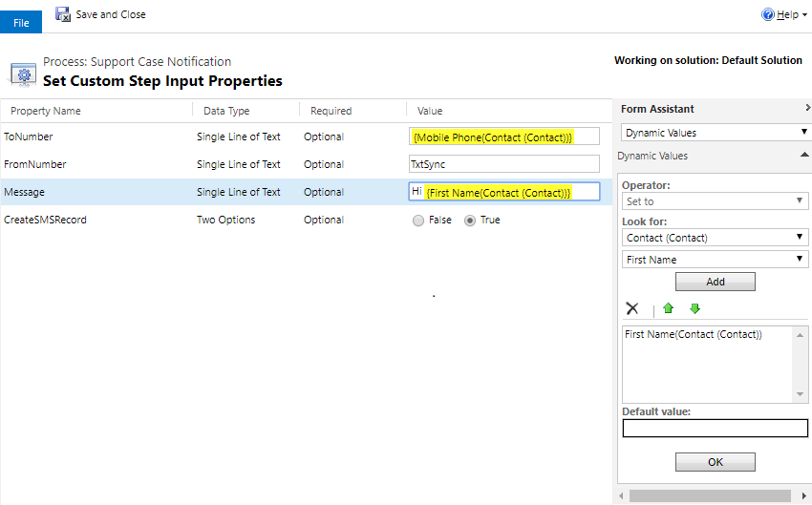This screenshot has width=812, height=505.
Task: Open the File menu
Action: click(x=21, y=22)
